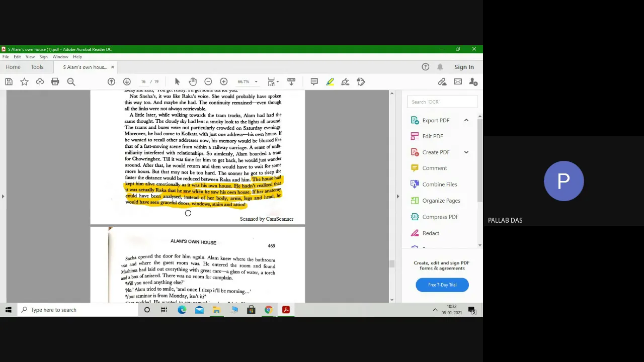This screenshot has height=362, width=644.
Task: Click the page number field
Action: point(143,81)
